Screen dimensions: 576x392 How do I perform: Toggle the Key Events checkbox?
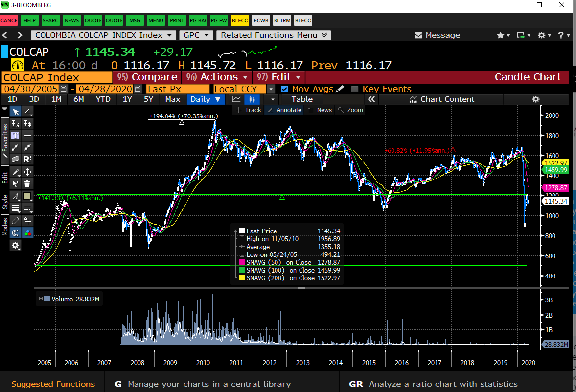pyautogui.click(x=354, y=89)
